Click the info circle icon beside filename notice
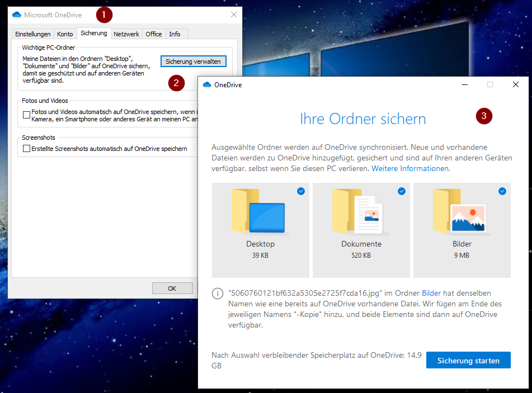 click(x=218, y=293)
